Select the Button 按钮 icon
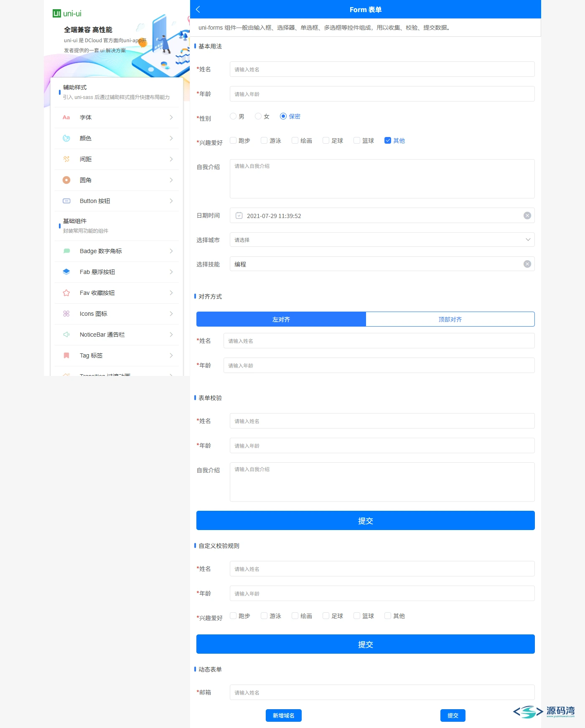The width and height of the screenshot is (585, 728). [66, 201]
